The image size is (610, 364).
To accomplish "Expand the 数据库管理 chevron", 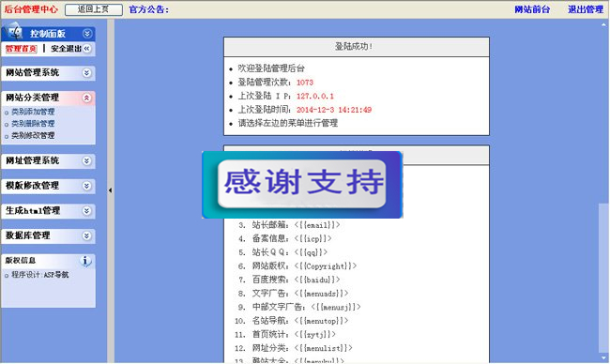I will pos(86,235).
